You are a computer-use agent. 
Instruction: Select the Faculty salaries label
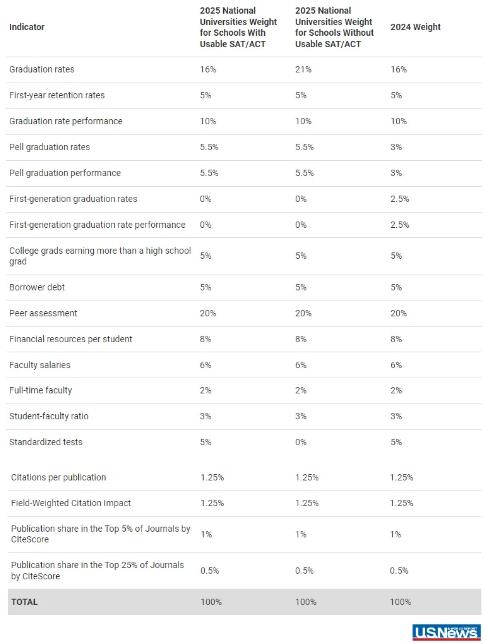coord(40,365)
